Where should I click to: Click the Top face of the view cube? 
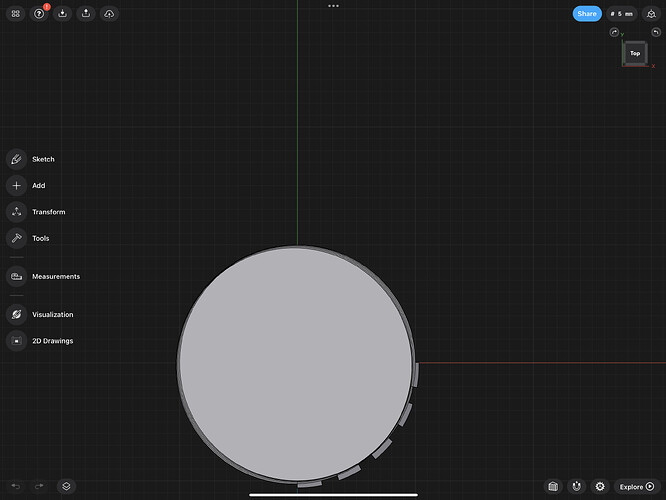coord(635,53)
